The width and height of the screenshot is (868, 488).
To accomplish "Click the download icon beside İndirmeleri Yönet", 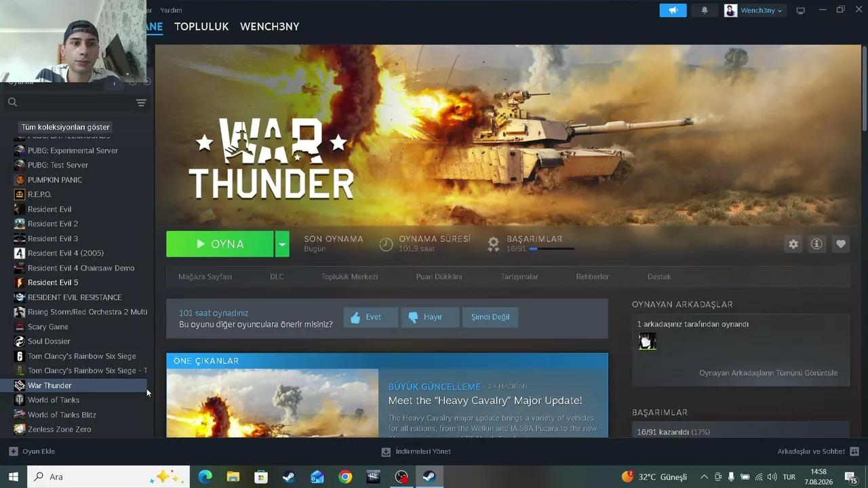I will tap(386, 451).
